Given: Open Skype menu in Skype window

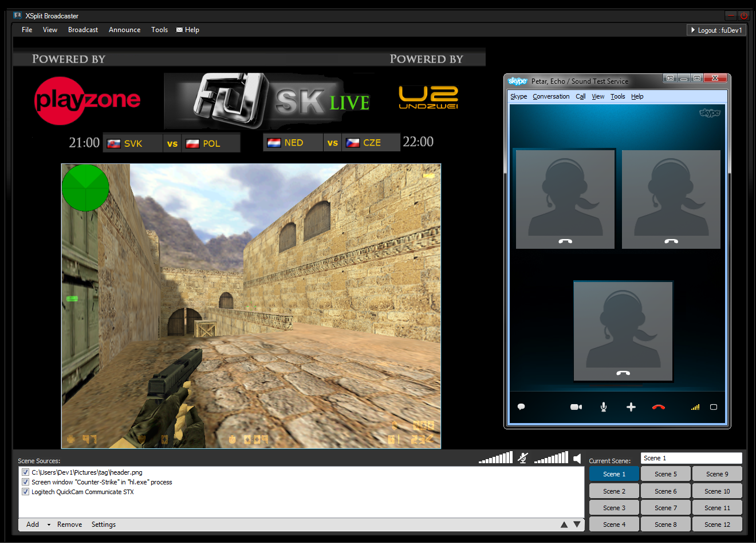Looking at the screenshot, I should click(x=519, y=96).
